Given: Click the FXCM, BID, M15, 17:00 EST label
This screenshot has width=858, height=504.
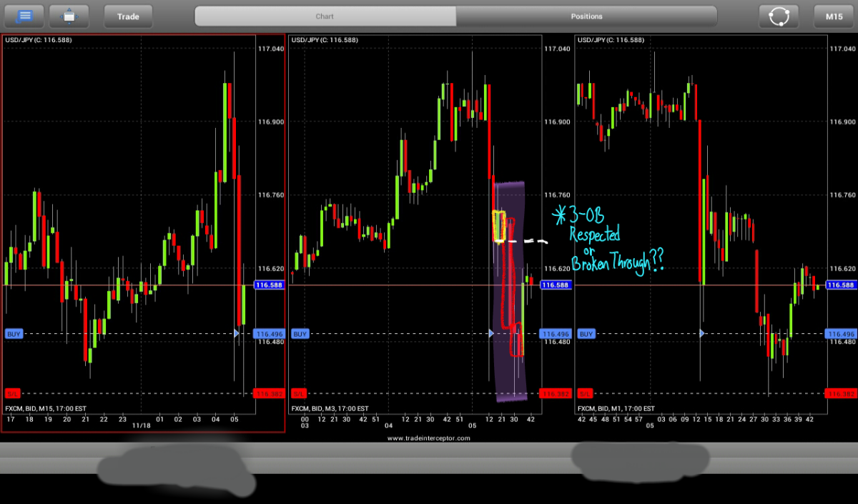Looking at the screenshot, I should (x=46, y=409).
